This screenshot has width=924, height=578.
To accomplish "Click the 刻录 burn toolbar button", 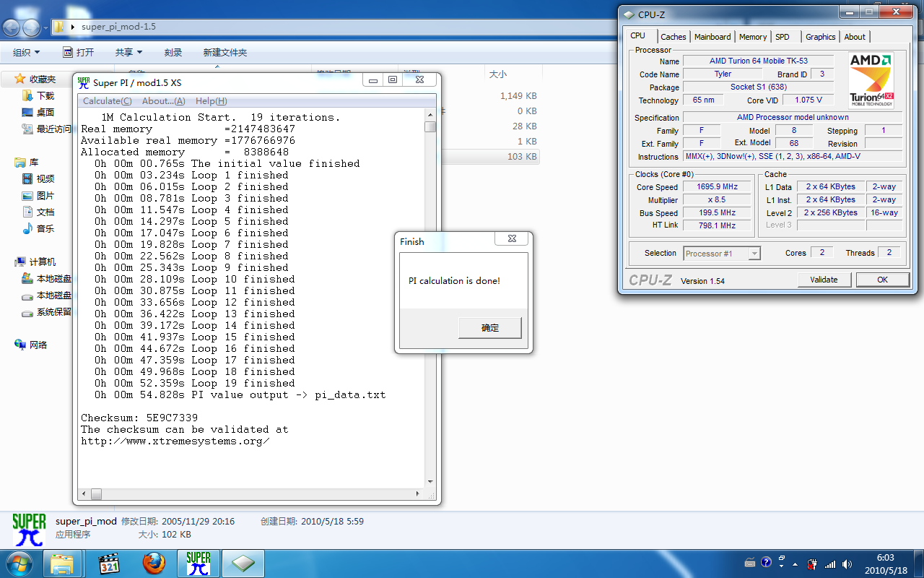I will (173, 52).
